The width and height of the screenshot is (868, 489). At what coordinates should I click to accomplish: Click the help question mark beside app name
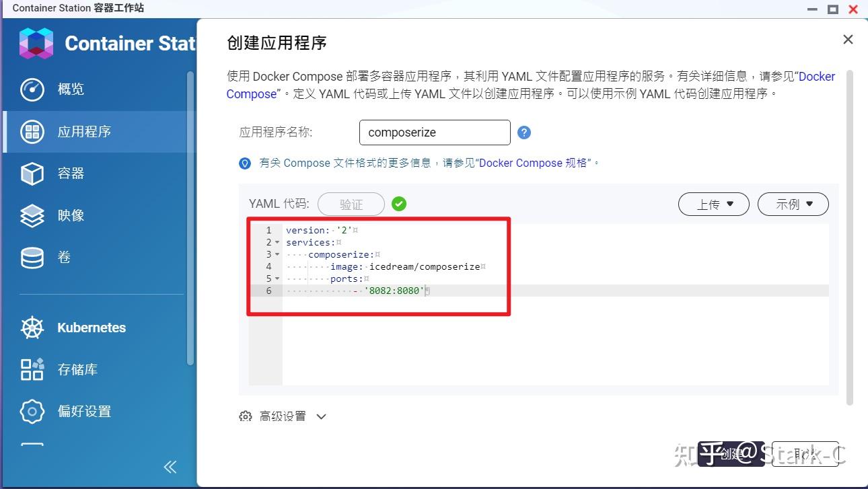point(523,133)
